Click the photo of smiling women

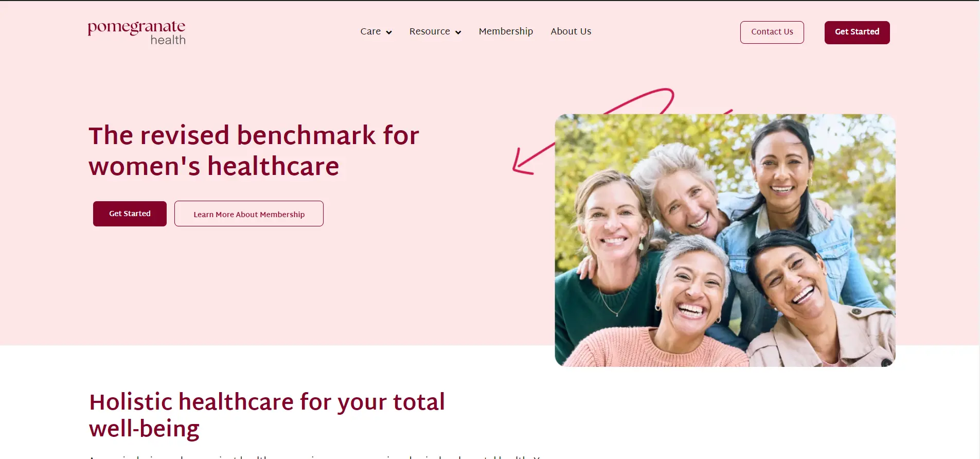coord(725,240)
